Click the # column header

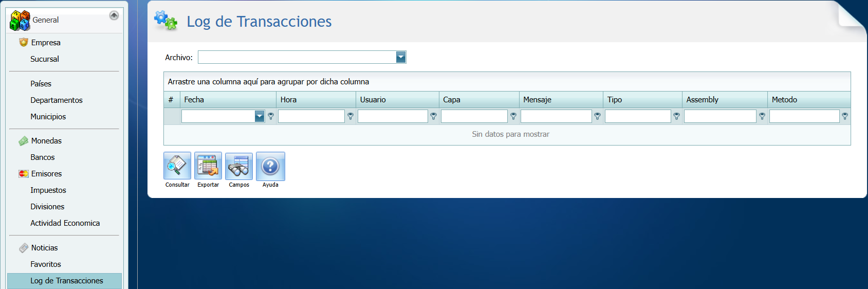pos(172,100)
